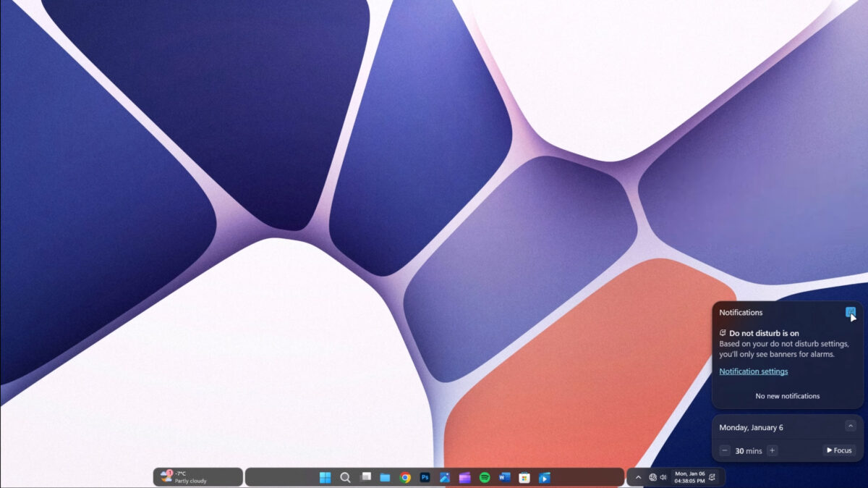Image resolution: width=868 pixels, height=488 pixels.
Task: Increase the 30 mins focus duration
Action: (x=772, y=450)
